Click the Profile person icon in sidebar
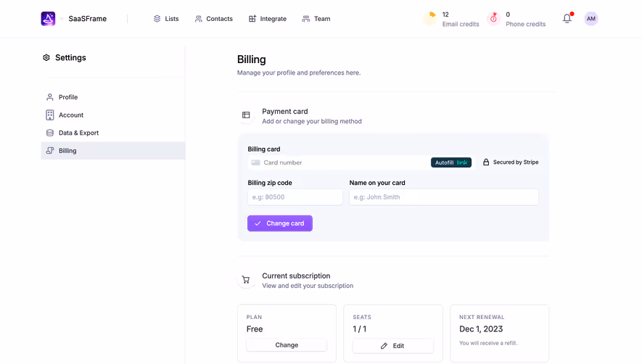Viewport: 642px width, 364px height. tap(50, 97)
